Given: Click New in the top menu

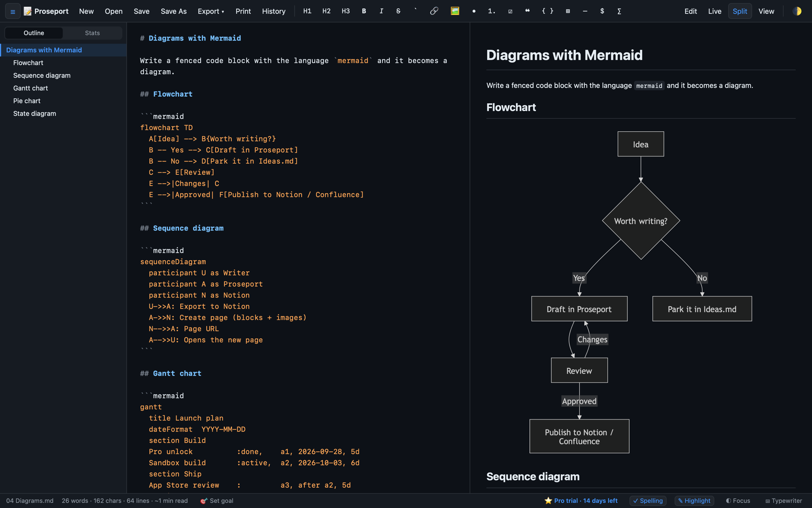Looking at the screenshot, I should 86,11.
